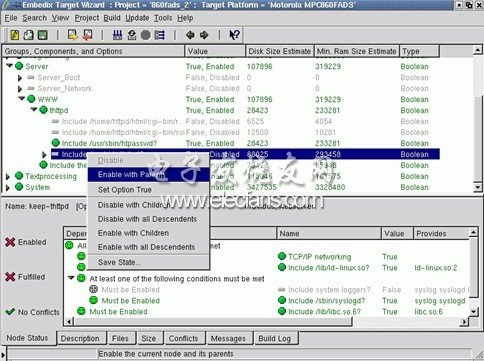
Task: Switch to the Size tab
Action: 149,338
